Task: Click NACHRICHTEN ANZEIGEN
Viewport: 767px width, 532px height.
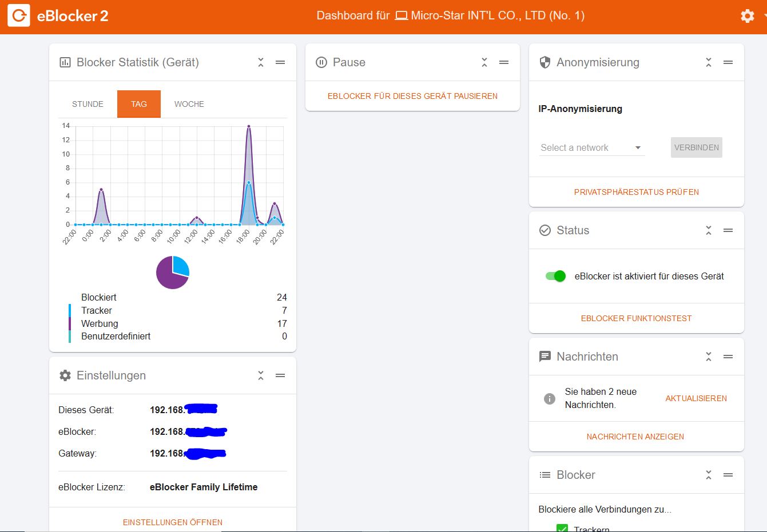Action: click(x=635, y=437)
